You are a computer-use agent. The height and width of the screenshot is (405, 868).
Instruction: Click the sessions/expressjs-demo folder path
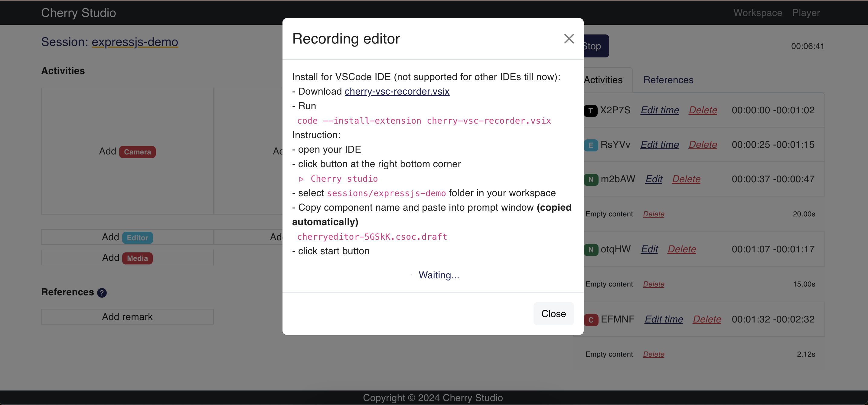coord(386,193)
